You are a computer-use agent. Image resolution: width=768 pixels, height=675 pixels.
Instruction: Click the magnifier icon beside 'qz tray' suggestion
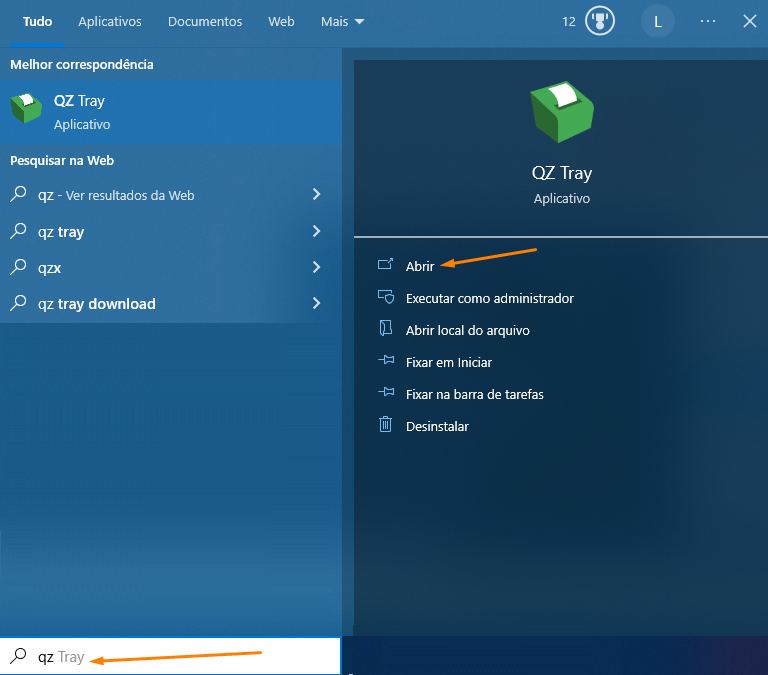(18, 231)
